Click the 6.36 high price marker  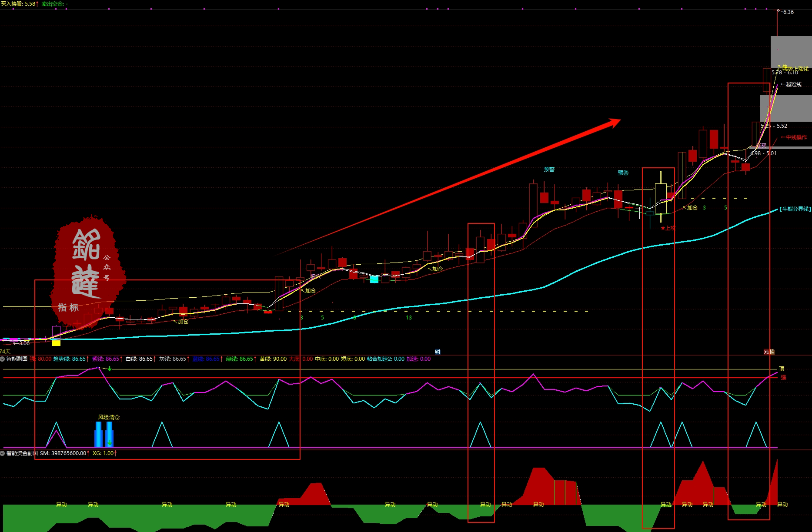[x=788, y=12]
